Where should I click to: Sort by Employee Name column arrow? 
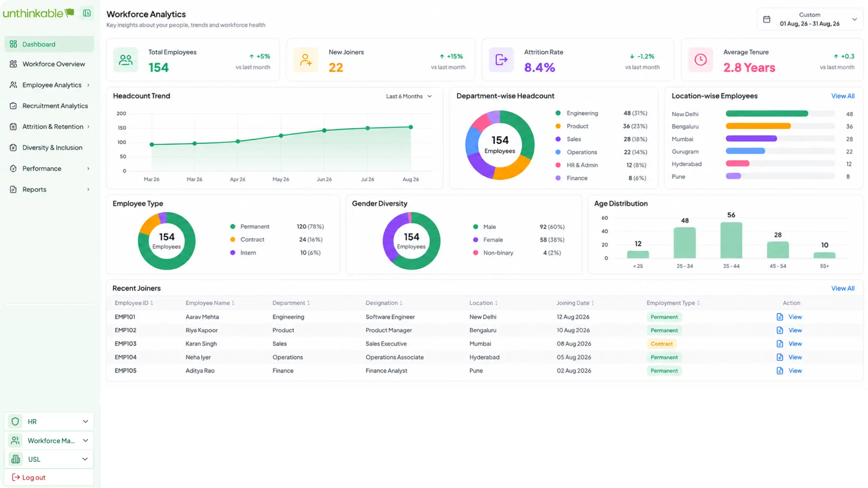(x=233, y=303)
